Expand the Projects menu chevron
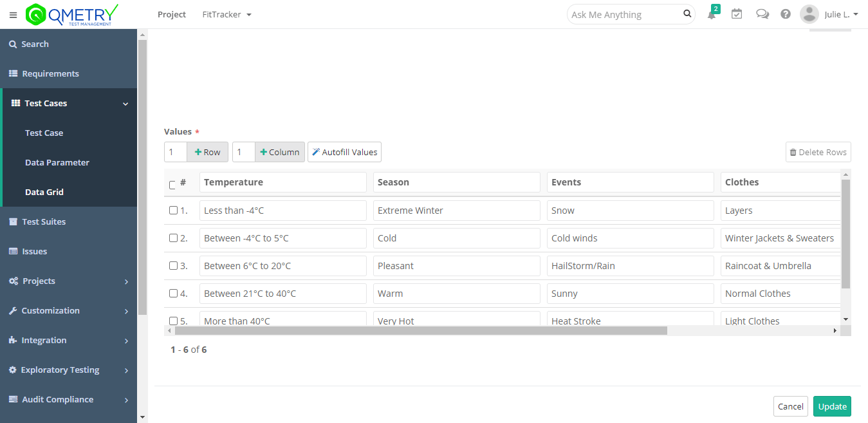Viewport: 868px width, 423px height. point(126,281)
